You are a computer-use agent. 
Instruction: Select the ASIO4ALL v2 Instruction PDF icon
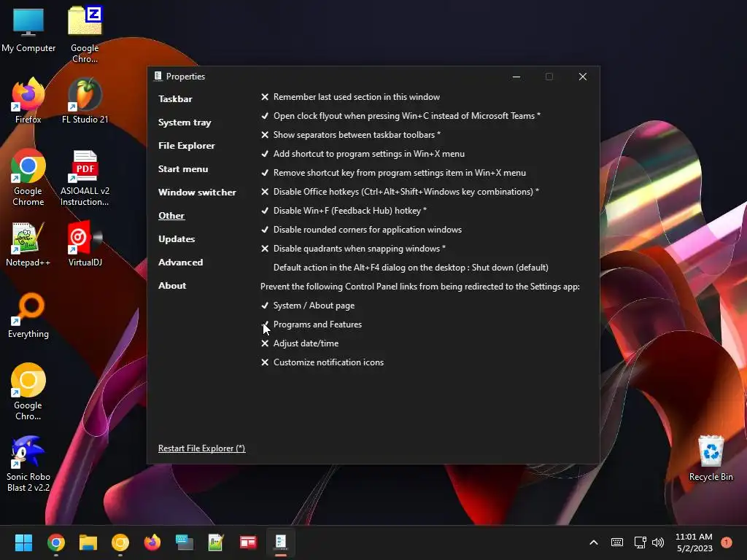click(x=85, y=177)
